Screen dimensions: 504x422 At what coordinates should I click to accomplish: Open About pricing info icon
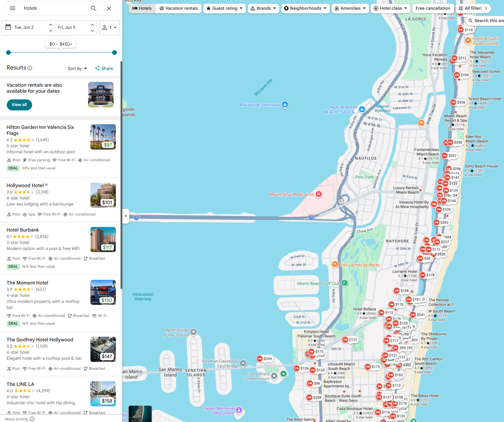32,419
